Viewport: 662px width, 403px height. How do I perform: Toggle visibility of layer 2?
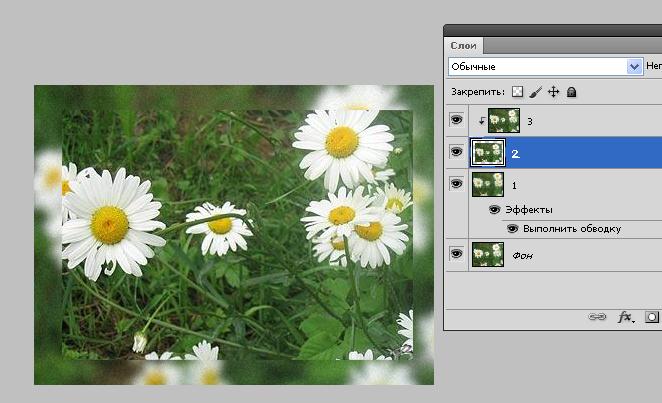click(457, 152)
